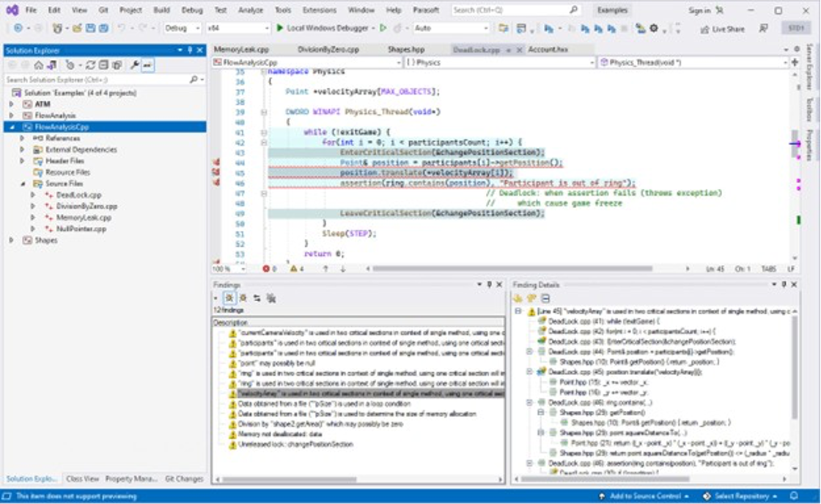Click the editor horizontal scrollbar
The width and height of the screenshot is (821, 504).
pos(513,269)
